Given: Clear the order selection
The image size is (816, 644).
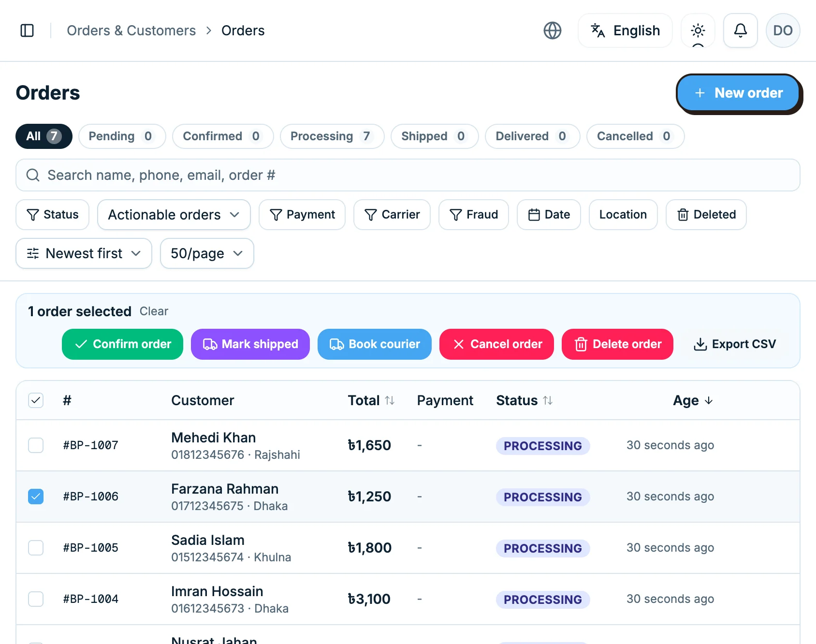Looking at the screenshot, I should click(154, 311).
